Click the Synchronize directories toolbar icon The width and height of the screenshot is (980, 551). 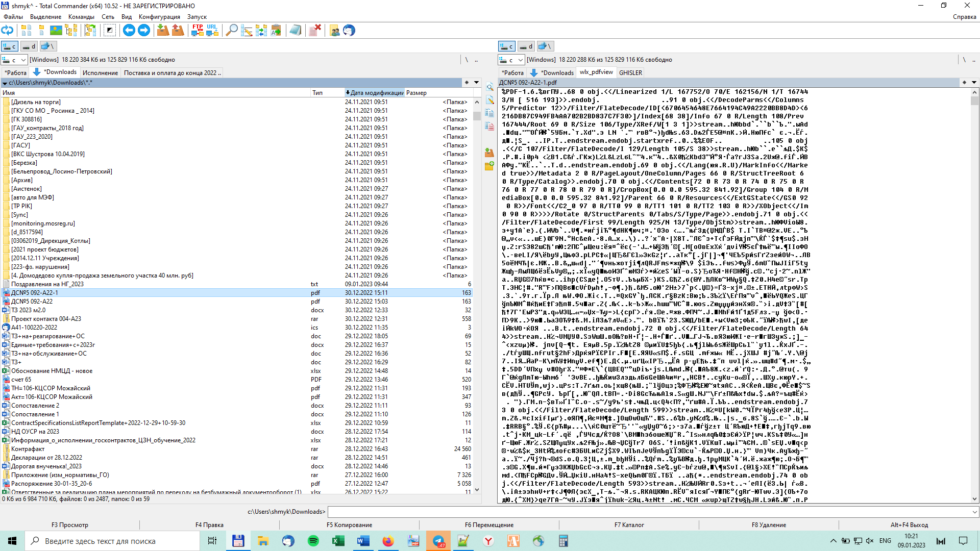click(261, 31)
